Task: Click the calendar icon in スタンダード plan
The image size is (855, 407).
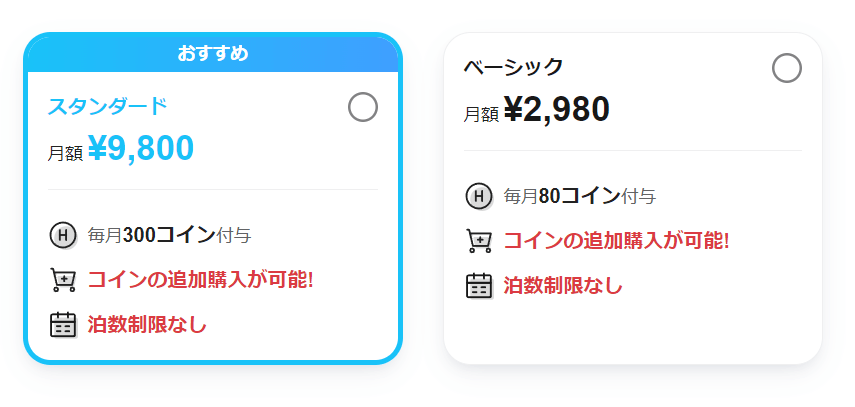Action: point(63,324)
